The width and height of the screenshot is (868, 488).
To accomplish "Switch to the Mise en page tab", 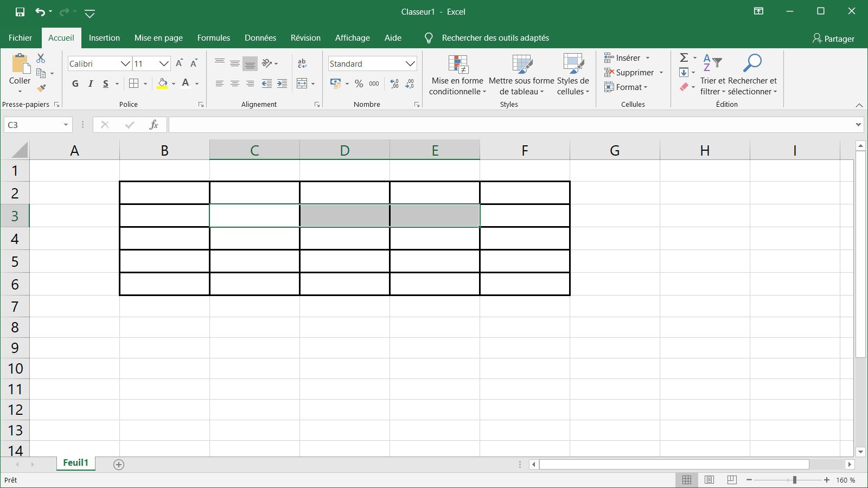I will click(158, 38).
